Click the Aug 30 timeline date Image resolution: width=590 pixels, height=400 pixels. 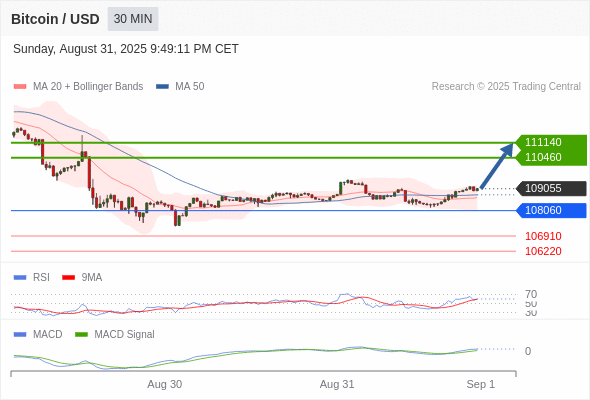[x=164, y=384]
